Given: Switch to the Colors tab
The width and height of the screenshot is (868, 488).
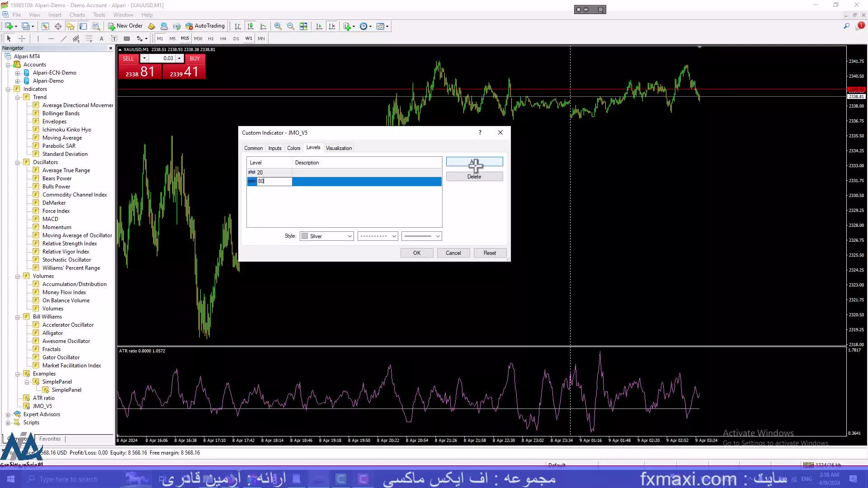Looking at the screenshot, I should [x=293, y=148].
